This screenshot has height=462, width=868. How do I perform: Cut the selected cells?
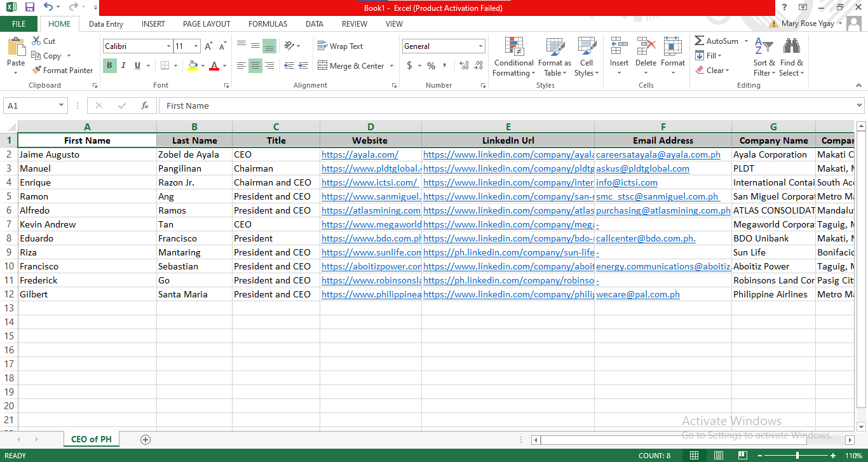point(43,41)
